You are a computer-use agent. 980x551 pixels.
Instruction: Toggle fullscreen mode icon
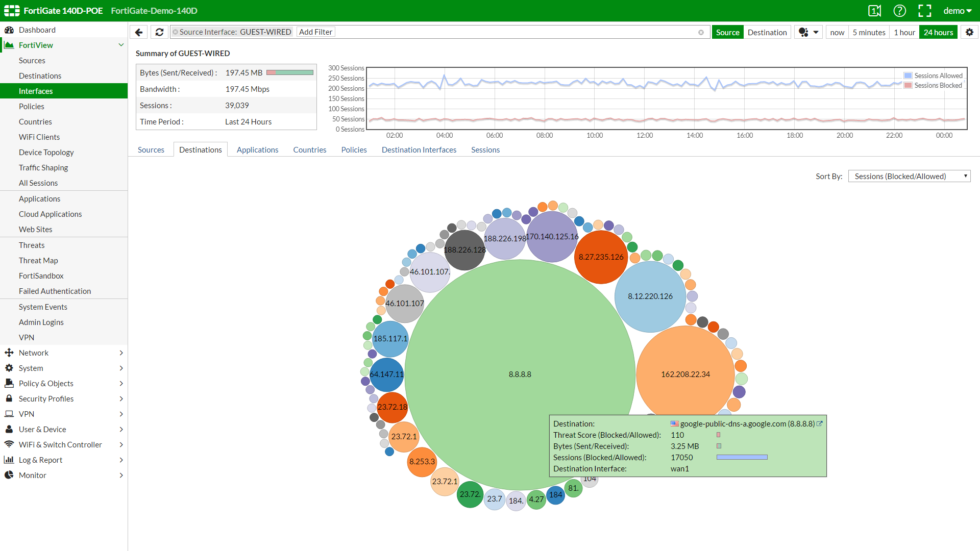[x=924, y=11]
